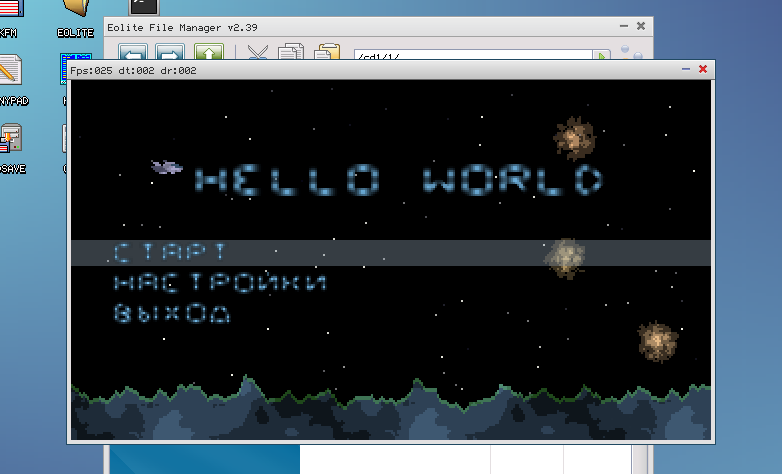Open the TINYPAD desktop icon
Image resolution: width=782 pixels, height=474 pixels.
point(11,80)
